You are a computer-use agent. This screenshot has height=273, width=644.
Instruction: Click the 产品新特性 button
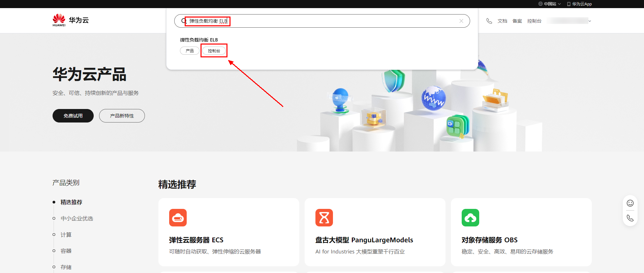click(122, 116)
